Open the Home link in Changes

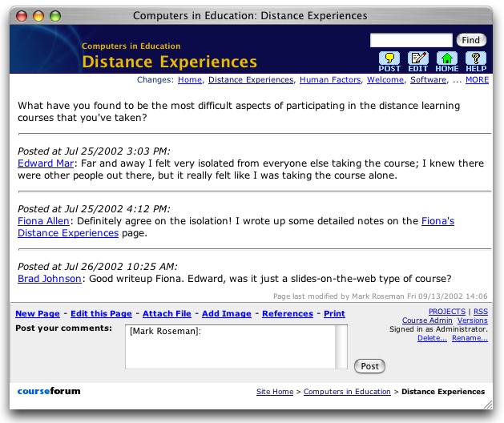point(190,80)
